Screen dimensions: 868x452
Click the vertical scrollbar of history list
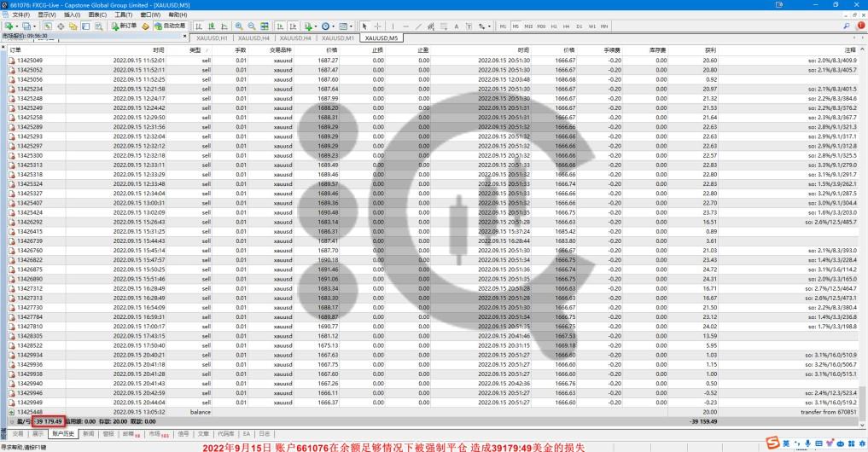click(863, 230)
